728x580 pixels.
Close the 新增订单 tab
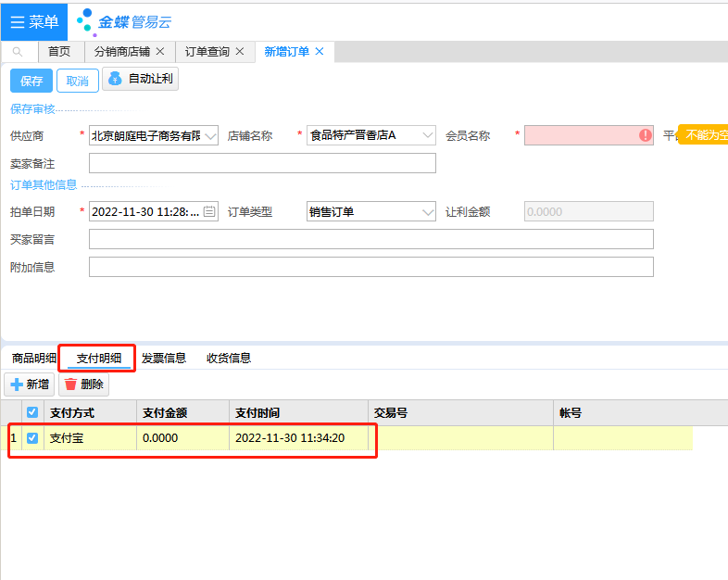coord(320,52)
